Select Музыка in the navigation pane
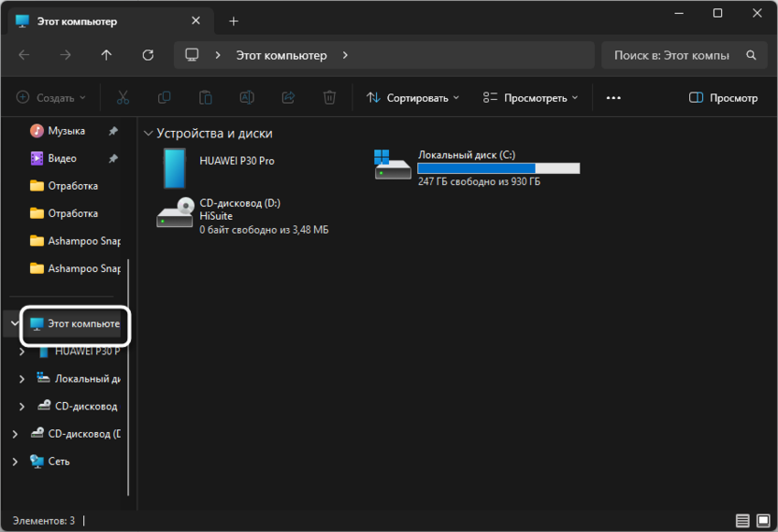Image resolution: width=778 pixels, height=532 pixels. [x=66, y=131]
